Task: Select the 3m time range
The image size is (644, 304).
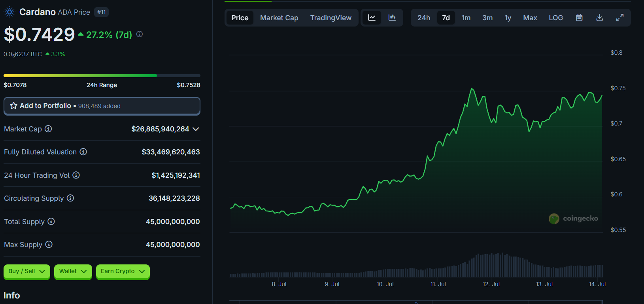Action: [487, 18]
